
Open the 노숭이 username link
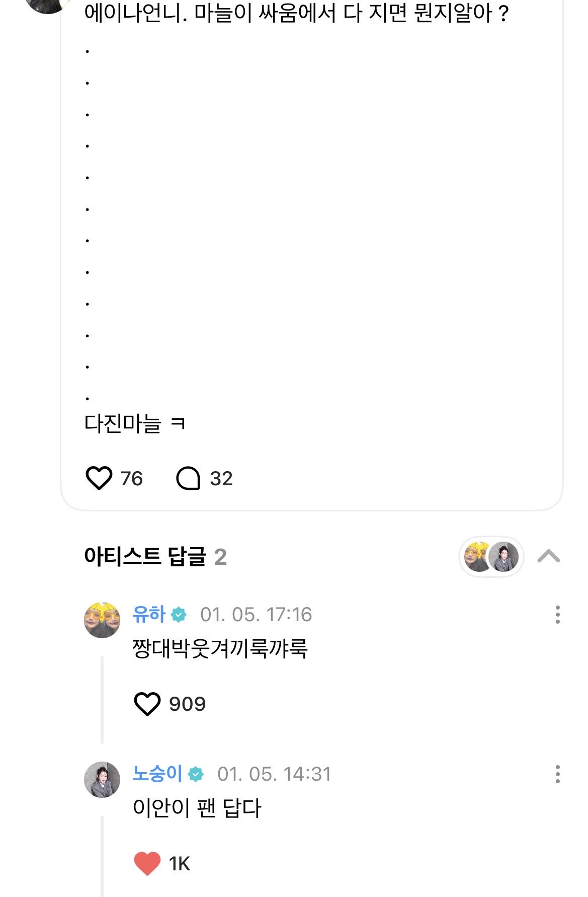157,774
